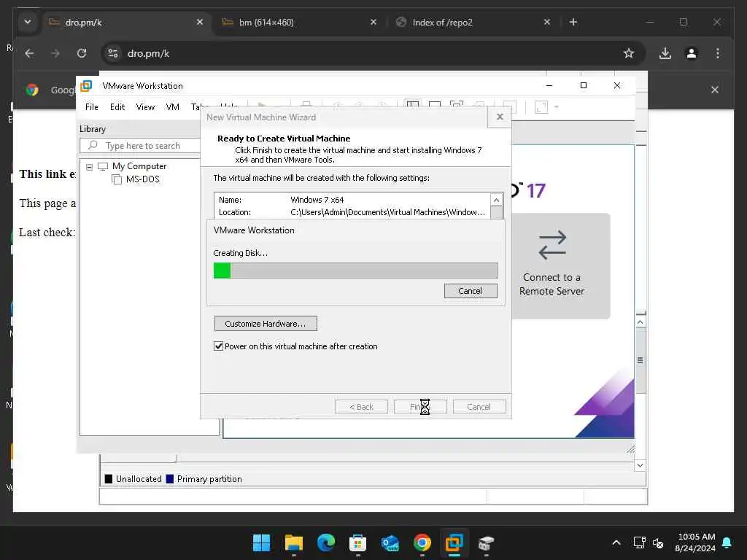Viewport: 747px width, 560px height.
Task: Switch to the Index of /repo2 tab
Action: point(474,23)
